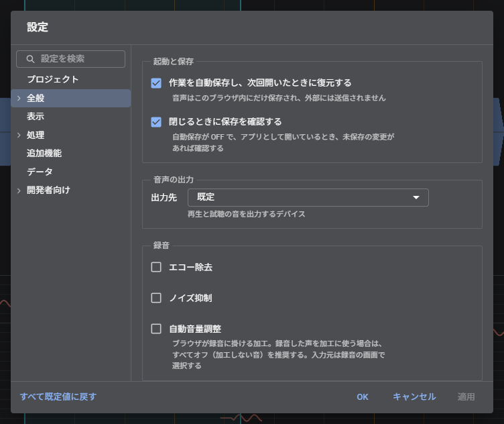The image size is (504, 424).
Task: Click the 適用 button
Action: tap(466, 397)
